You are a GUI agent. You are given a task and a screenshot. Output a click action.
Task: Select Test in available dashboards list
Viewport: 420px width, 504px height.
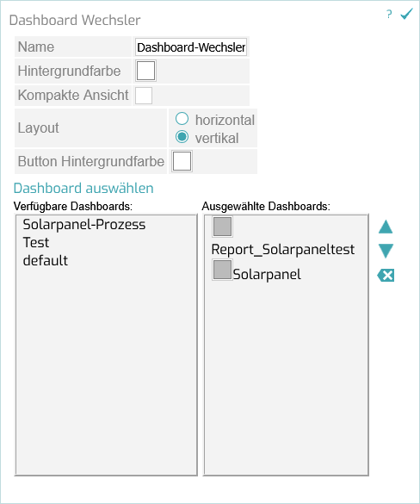[x=36, y=242]
